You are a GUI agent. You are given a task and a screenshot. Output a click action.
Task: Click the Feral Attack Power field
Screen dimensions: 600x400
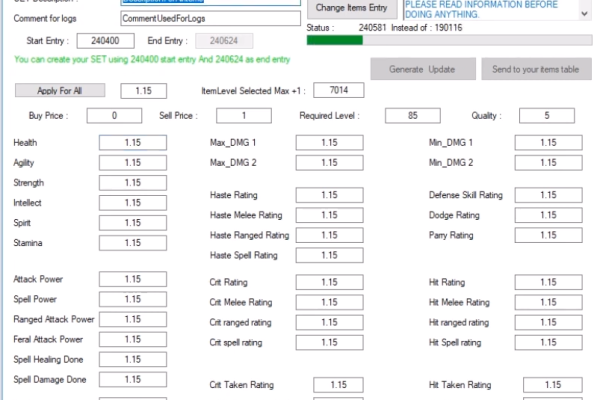click(x=132, y=339)
